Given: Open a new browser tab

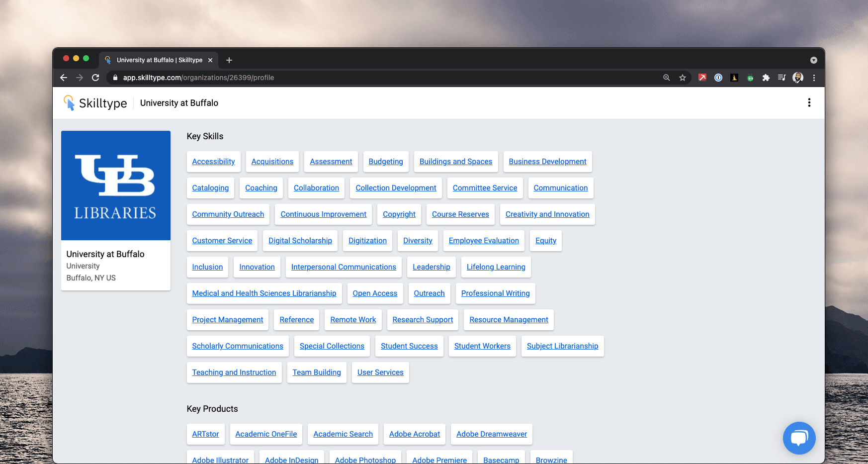Looking at the screenshot, I should pyautogui.click(x=229, y=60).
